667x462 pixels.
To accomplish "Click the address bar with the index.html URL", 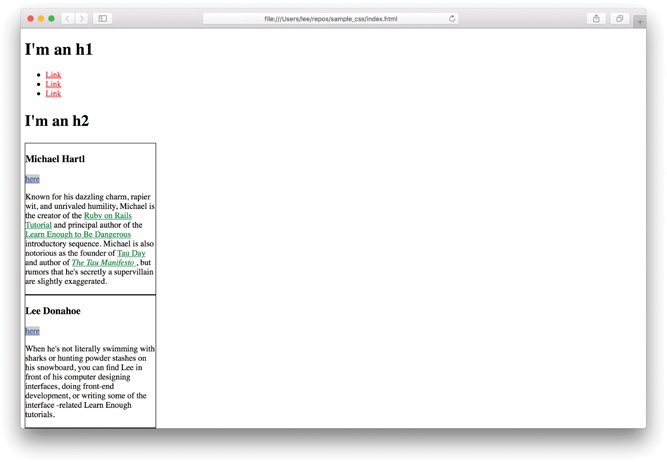I will click(330, 19).
